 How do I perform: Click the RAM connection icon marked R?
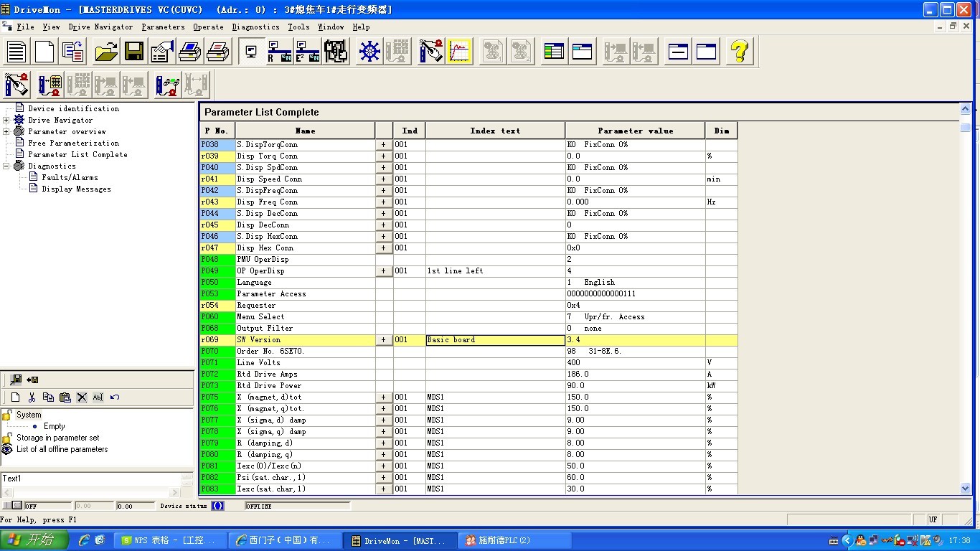coord(279,52)
